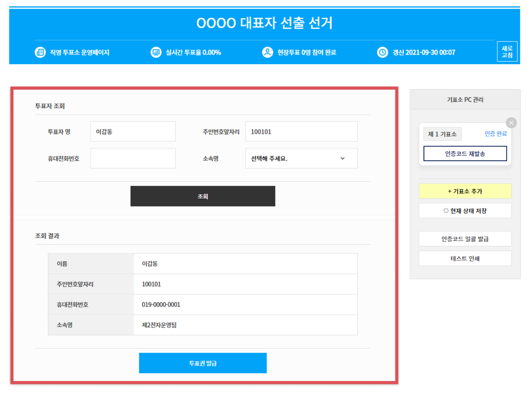
Task: Click the 주민번호앞자리 input field
Action: [x=301, y=132]
